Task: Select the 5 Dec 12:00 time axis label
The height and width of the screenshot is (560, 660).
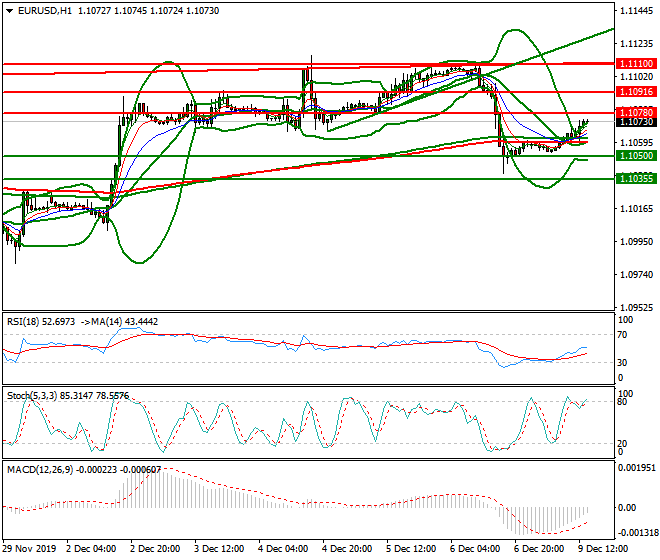Action: (411, 549)
